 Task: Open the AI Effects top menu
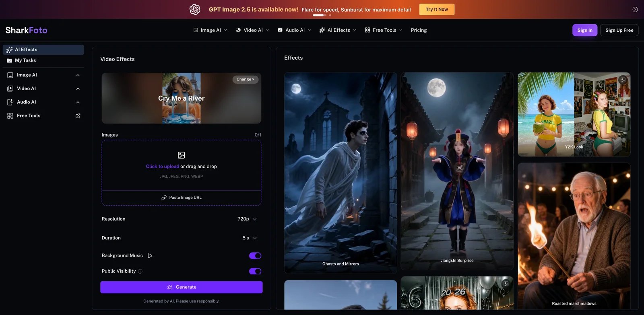click(338, 30)
